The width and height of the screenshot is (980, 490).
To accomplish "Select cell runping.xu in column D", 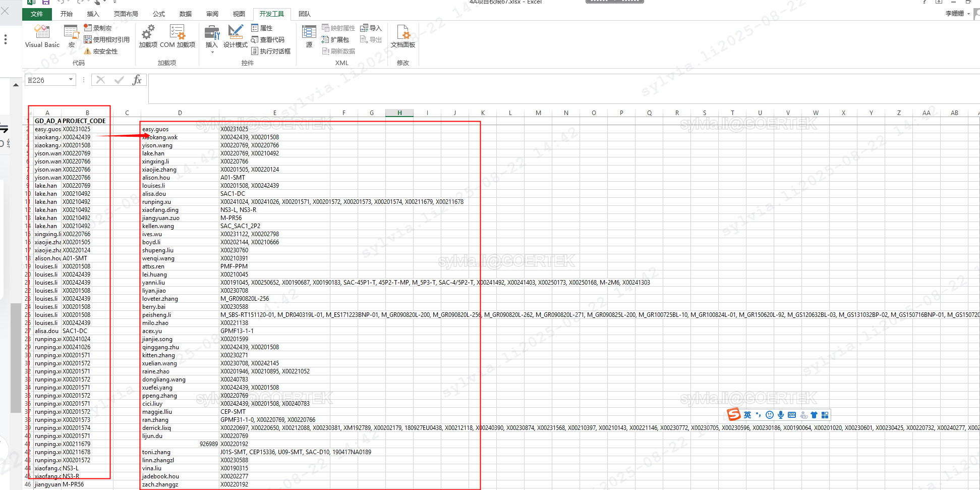I will [x=180, y=202].
